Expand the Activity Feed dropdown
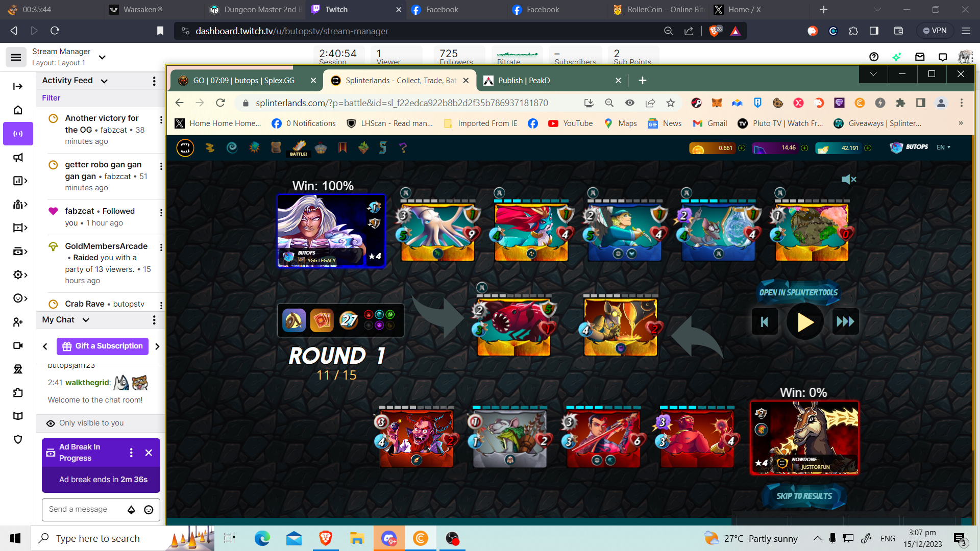Screen dimensions: 980x551 [104, 81]
